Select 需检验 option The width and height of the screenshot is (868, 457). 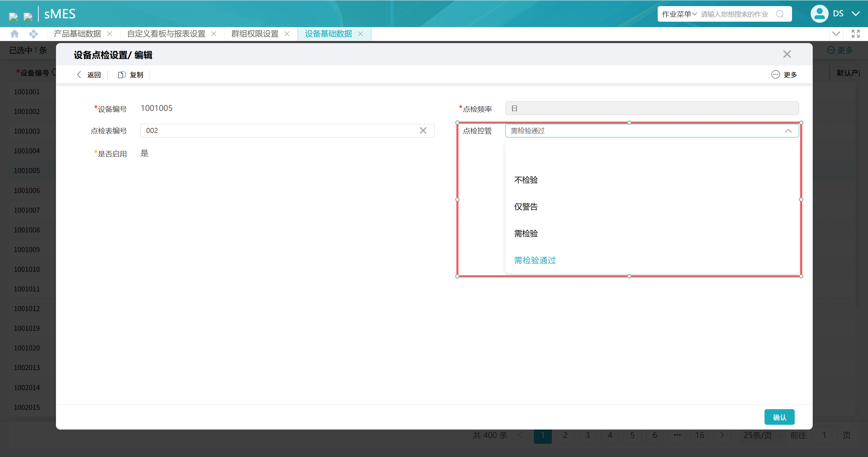tap(652, 233)
